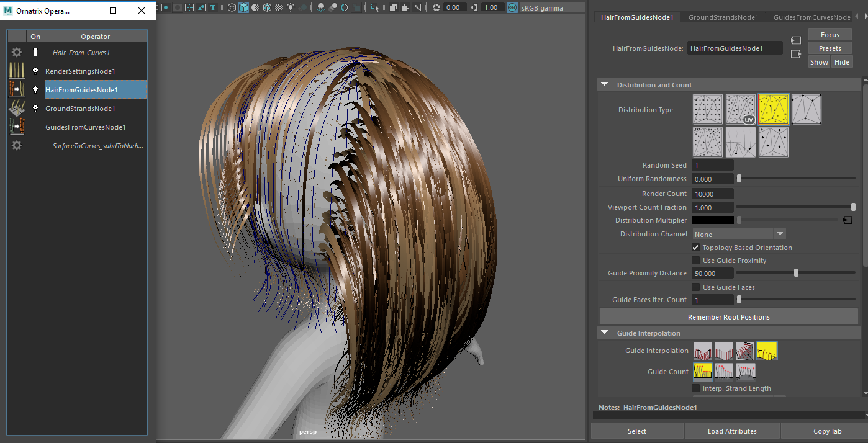Uncheck Topology Based Orientation

pyautogui.click(x=696, y=248)
